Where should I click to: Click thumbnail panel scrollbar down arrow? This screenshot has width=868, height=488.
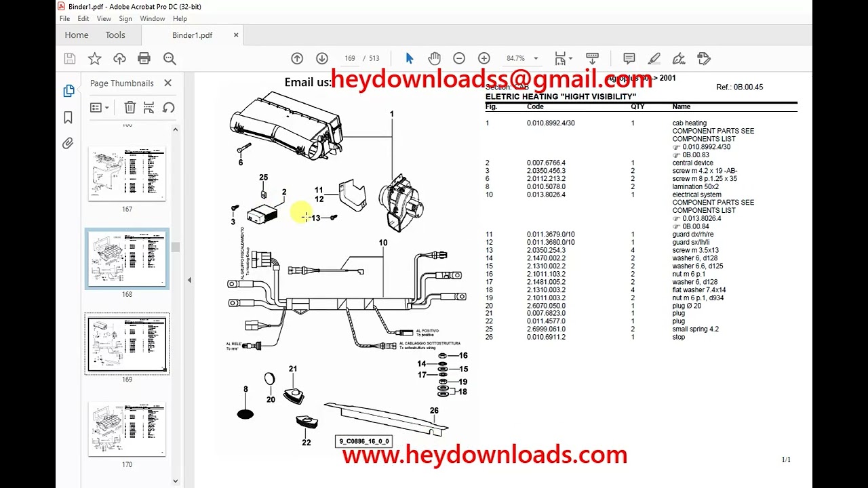175,481
